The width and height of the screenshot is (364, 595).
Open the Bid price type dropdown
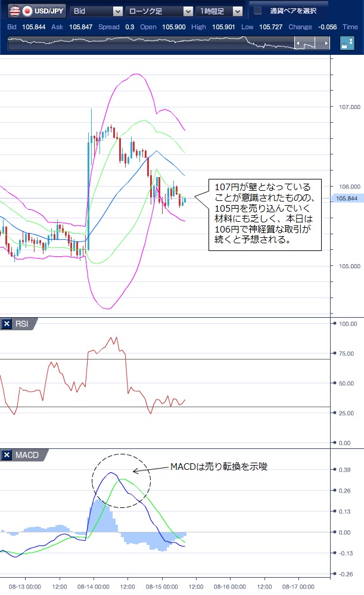[x=97, y=11]
